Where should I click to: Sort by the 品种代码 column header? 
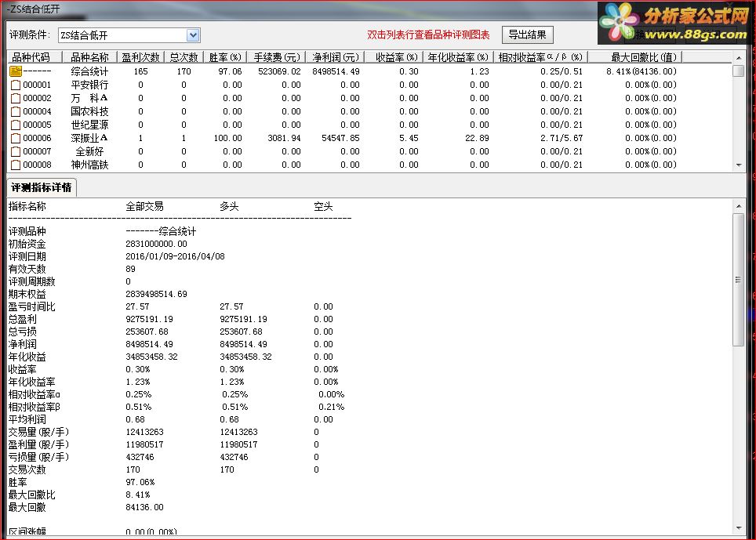click(35, 57)
